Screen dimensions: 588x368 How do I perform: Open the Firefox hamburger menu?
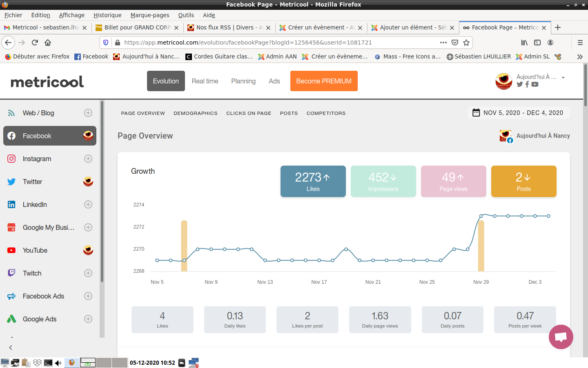click(x=580, y=43)
